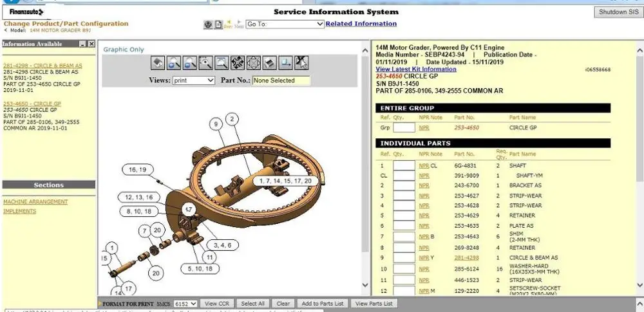Viewport: 644px width, 312px height.
Task: Click callout '12, 13, 16' in the graphic
Action: pos(138,197)
